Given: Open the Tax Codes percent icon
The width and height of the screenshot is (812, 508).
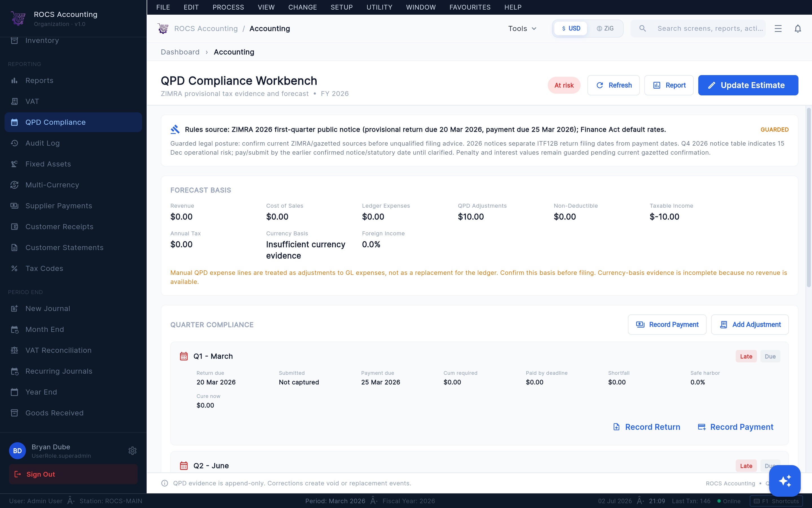Looking at the screenshot, I should click(14, 268).
